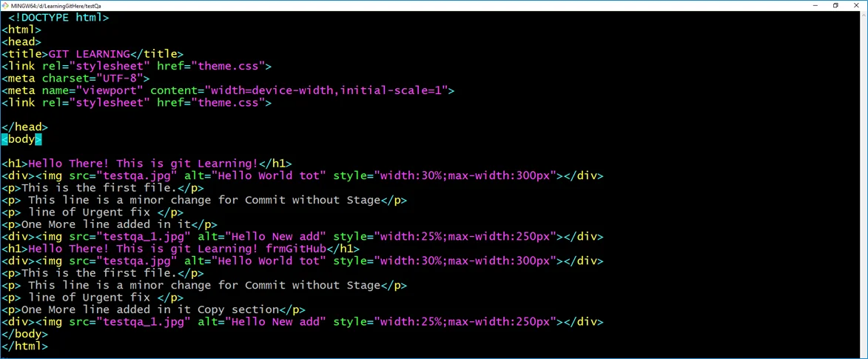Close the MINGW64 terminal window
The width and height of the screenshot is (868, 359).
(857, 5)
